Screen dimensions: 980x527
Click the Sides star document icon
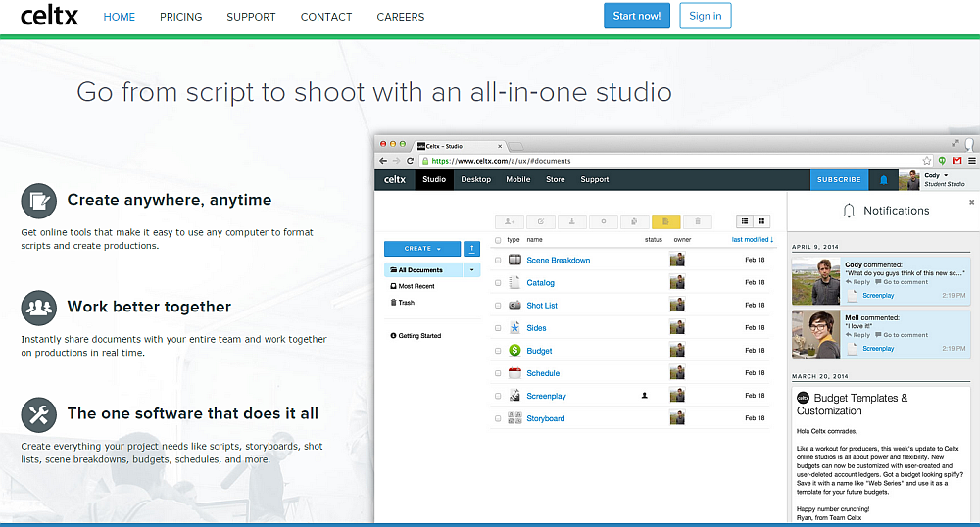point(515,328)
